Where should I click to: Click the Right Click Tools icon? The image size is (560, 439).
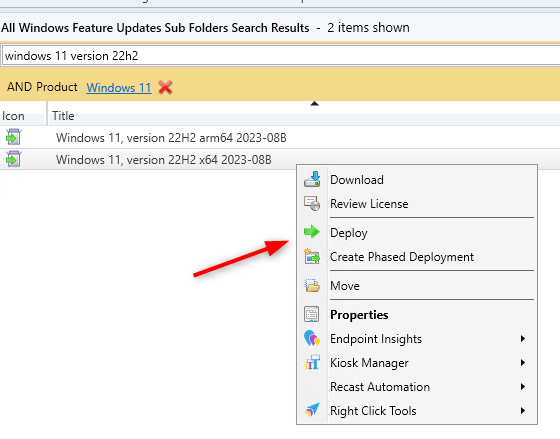click(x=312, y=410)
